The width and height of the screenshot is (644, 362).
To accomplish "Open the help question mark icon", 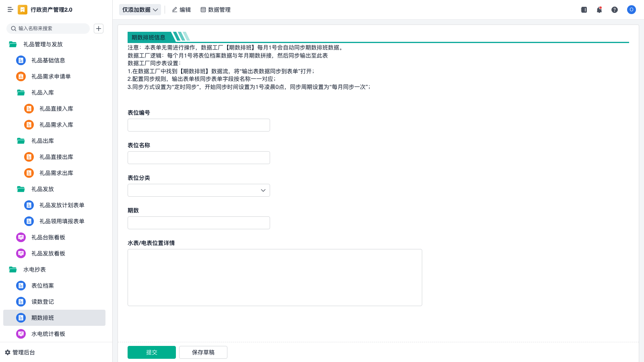I will click(x=615, y=10).
